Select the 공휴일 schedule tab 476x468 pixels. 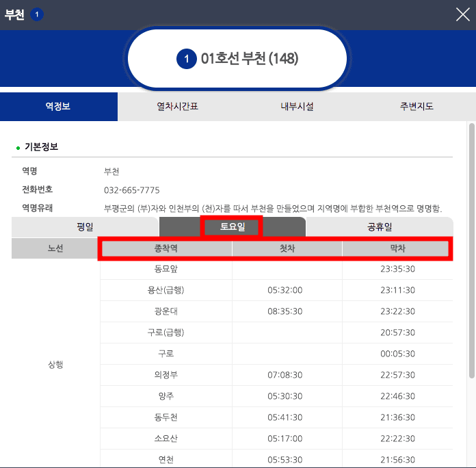[380, 227]
